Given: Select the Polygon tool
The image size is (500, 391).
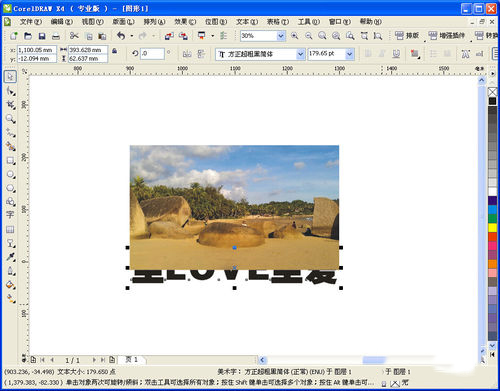Looking at the screenshot, I should [x=10, y=188].
